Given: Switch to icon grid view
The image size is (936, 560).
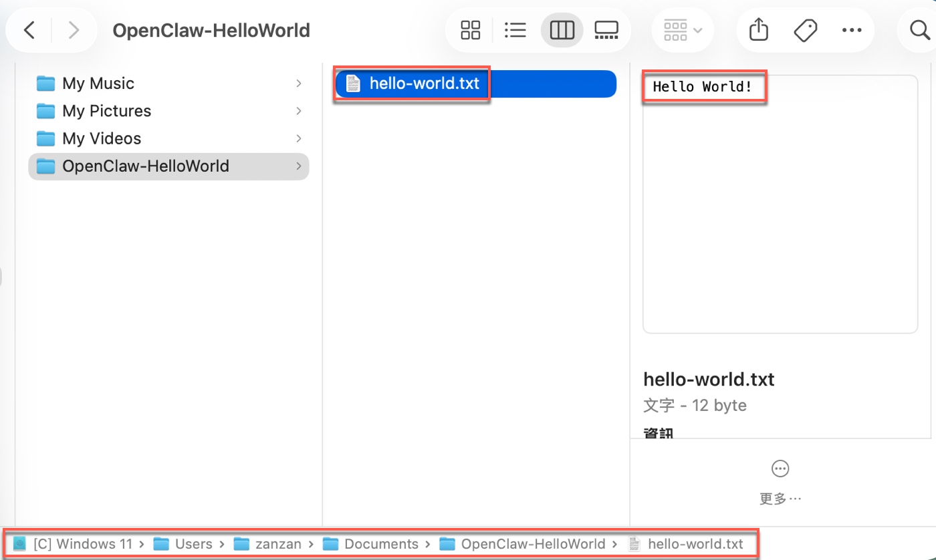Looking at the screenshot, I should tap(471, 30).
